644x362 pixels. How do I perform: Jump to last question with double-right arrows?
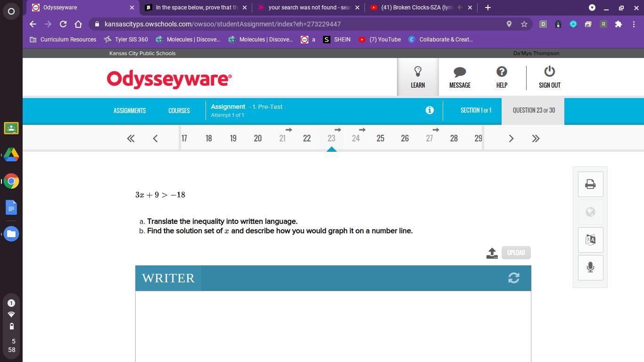[536, 139]
